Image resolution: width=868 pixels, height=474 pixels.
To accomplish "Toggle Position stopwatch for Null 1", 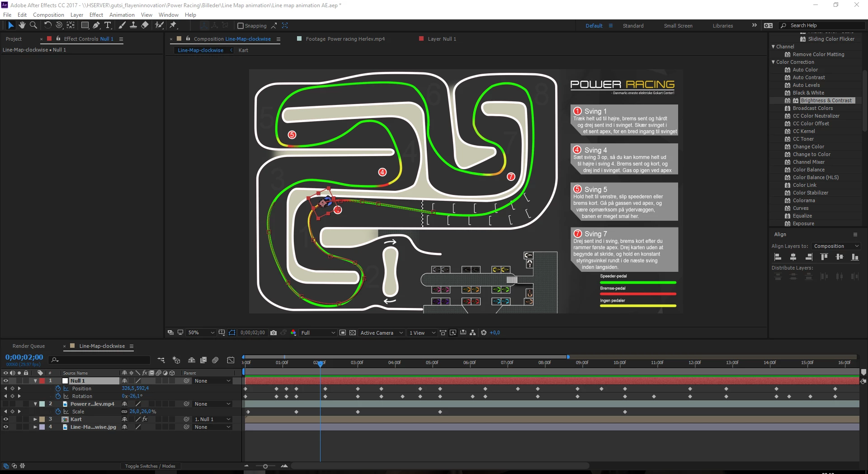I will (58, 389).
